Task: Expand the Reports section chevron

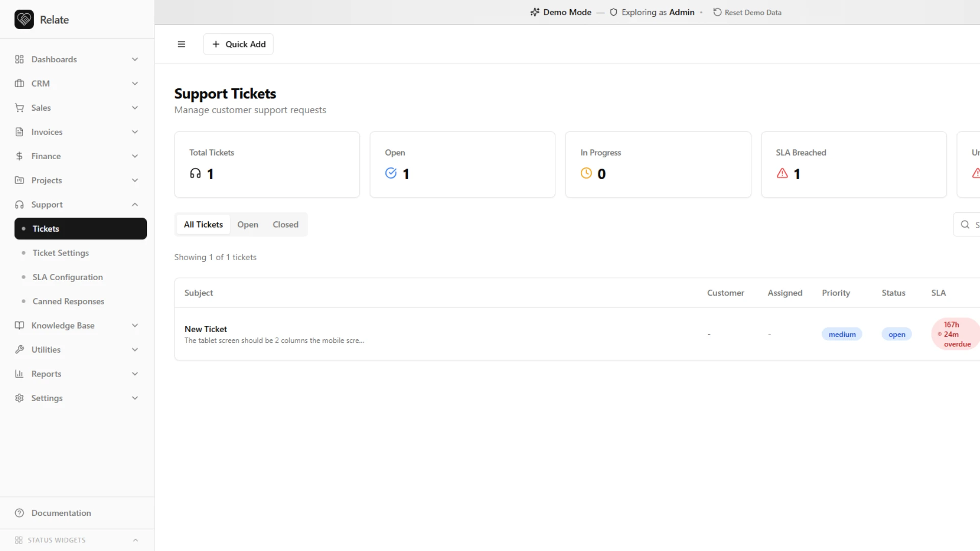Action: (x=135, y=374)
